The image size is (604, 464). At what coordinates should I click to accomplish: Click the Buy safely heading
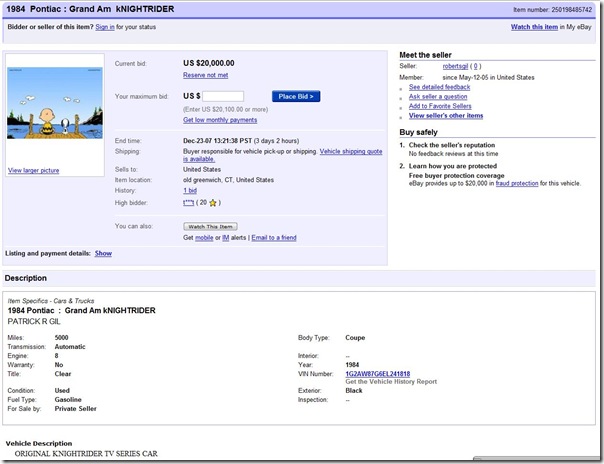click(418, 132)
